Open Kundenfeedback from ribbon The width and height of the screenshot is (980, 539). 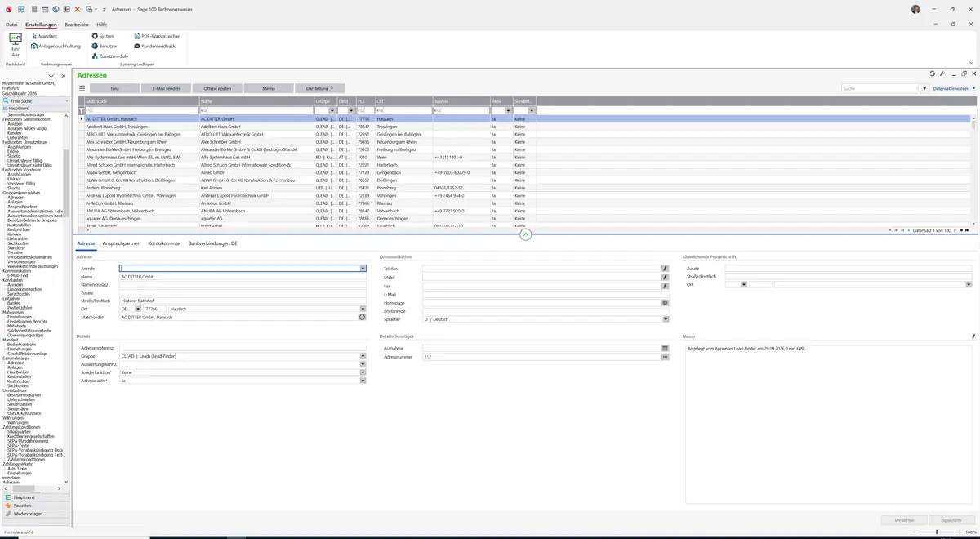click(154, 46)
